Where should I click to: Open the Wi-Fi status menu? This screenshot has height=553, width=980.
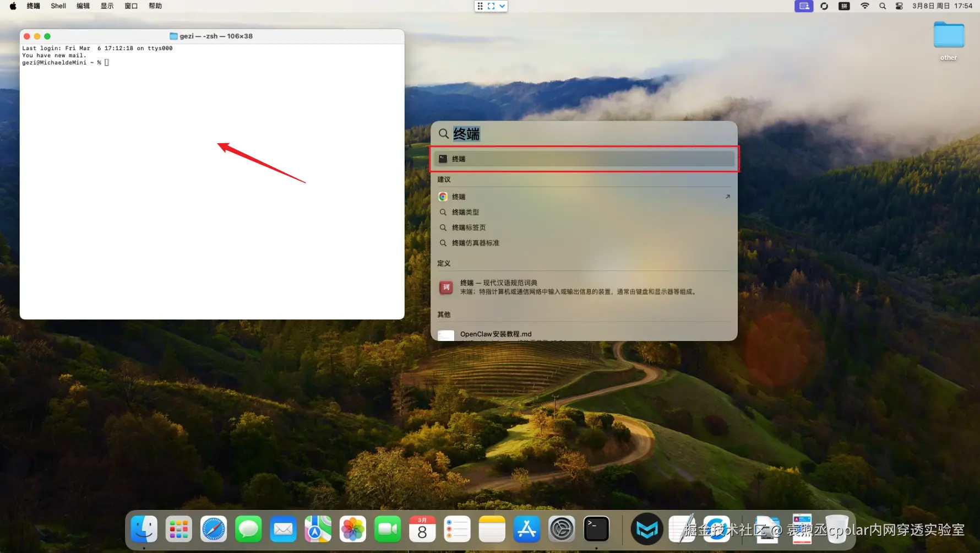click(864, 6)
